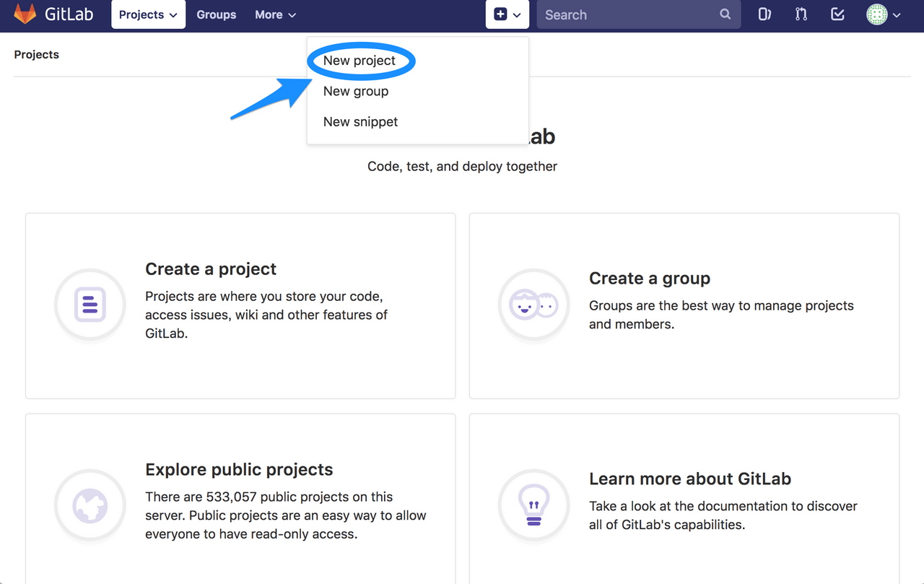
Task: Open the Issues icon in navbar
Action: [x=764, y=14]
